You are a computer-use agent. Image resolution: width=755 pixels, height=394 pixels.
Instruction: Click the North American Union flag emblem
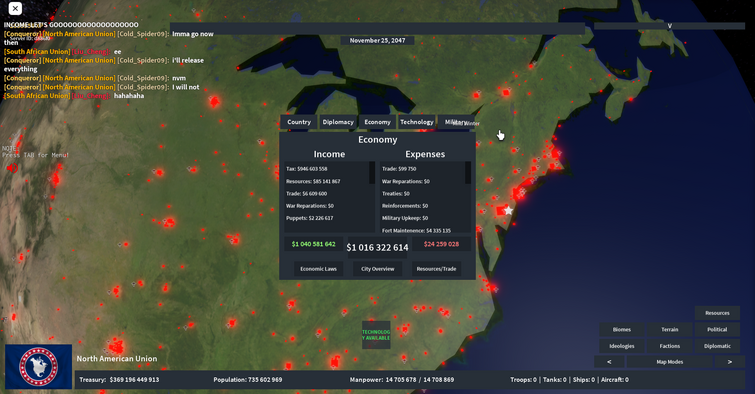coord(39,367)
